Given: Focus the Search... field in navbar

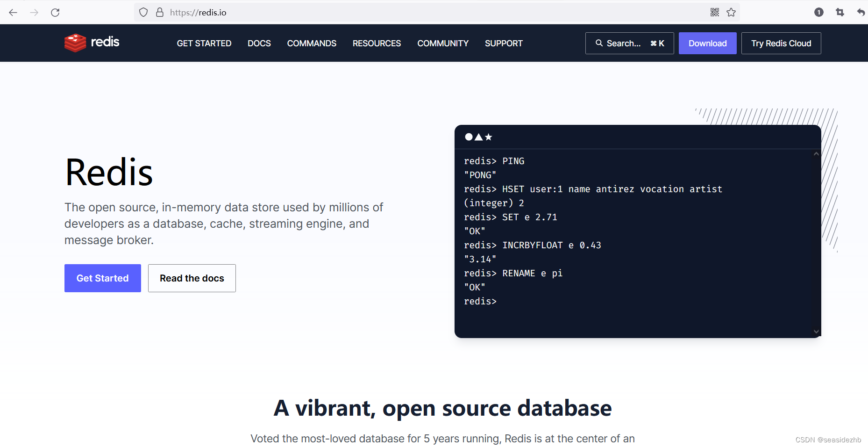Looking at the screenshot, I should (629, 43).
